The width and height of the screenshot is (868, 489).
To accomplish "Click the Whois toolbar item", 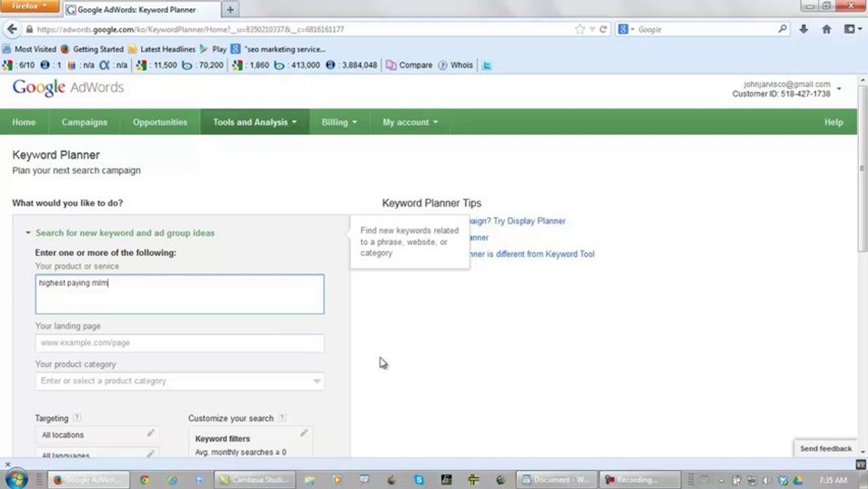I will click(x=456, y=65).
